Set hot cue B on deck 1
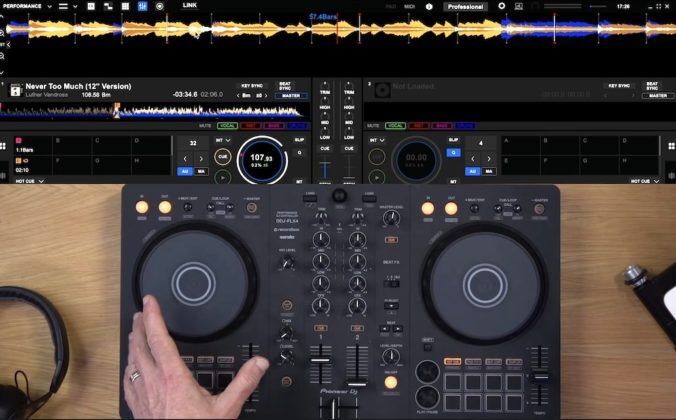This screenshot has width=676, height=420. 72,145
